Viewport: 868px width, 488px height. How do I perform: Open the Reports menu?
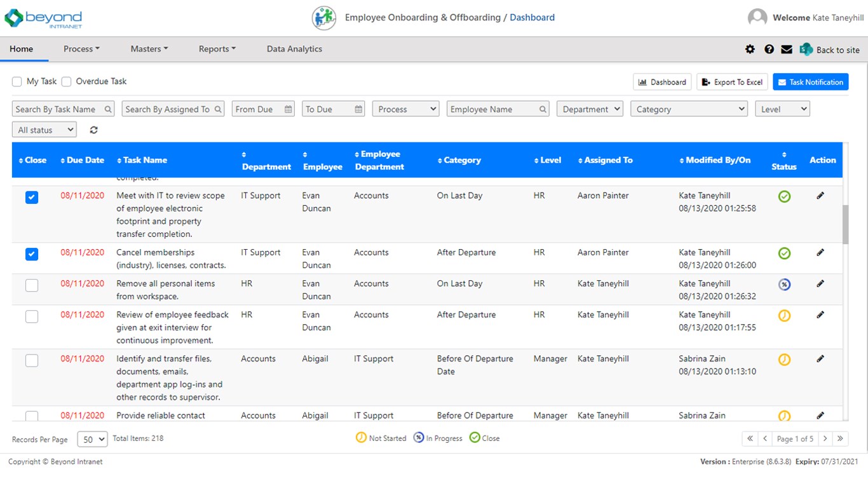point(217,49)
